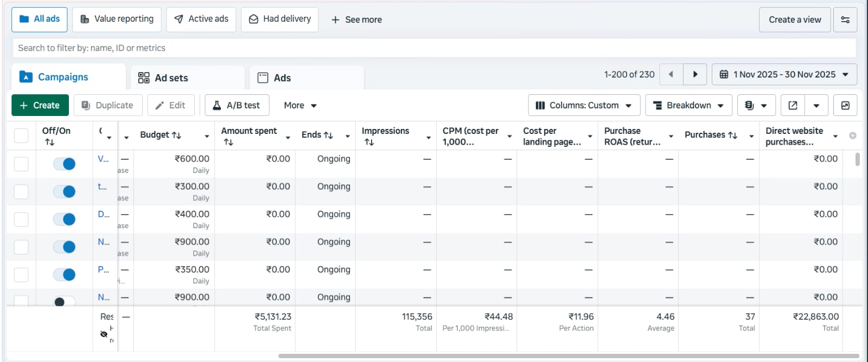Open the reports icon dropdown
Viewport: 868px width, 362px height.
click(x=755, y=105)
